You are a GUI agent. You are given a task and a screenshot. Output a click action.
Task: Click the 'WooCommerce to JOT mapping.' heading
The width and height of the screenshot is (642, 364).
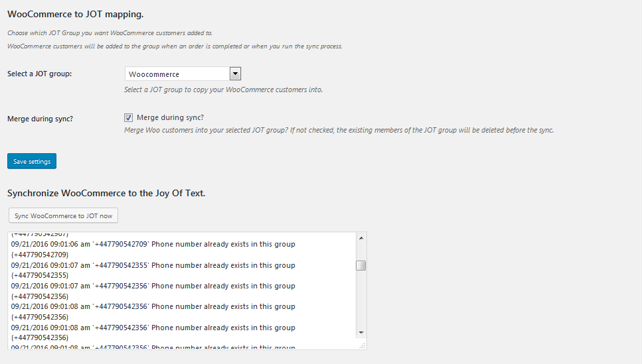coord(75,14)
